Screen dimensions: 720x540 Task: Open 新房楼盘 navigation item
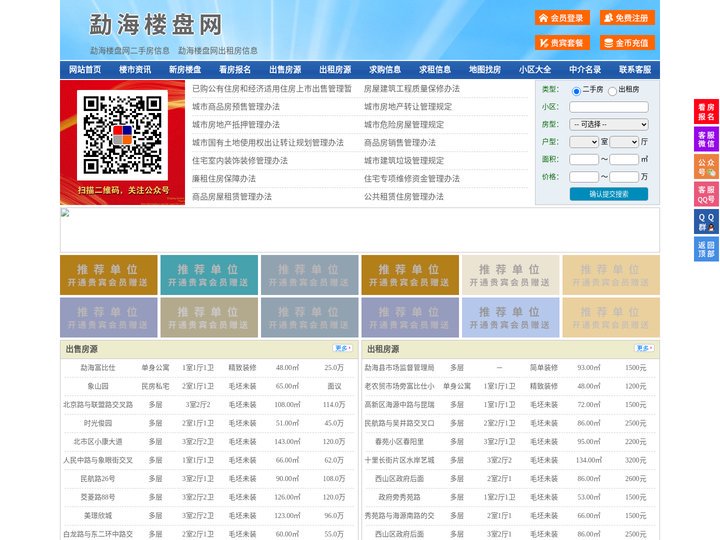pyautogui.click(x=185, y=70)
